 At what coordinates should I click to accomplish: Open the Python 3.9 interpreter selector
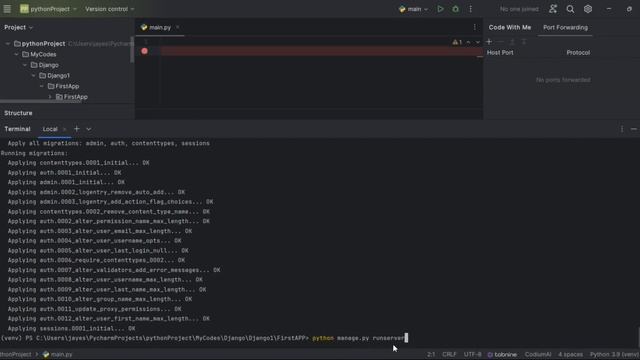click(614, 355)
